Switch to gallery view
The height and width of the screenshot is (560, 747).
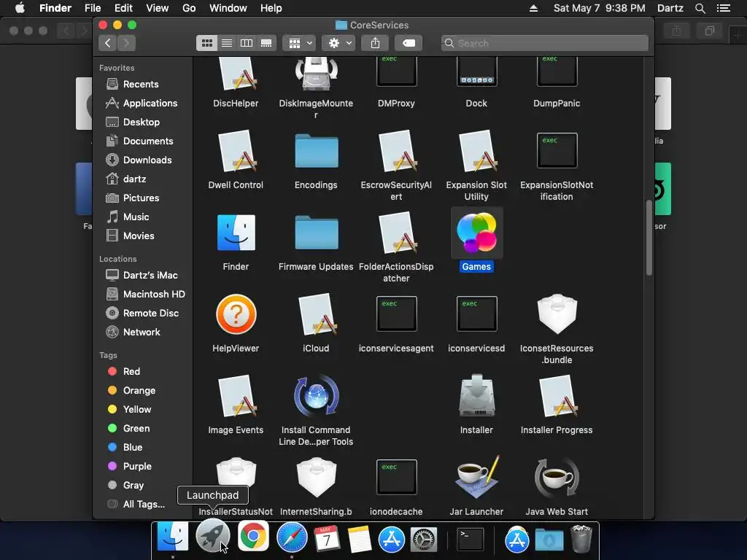(266, 43)
